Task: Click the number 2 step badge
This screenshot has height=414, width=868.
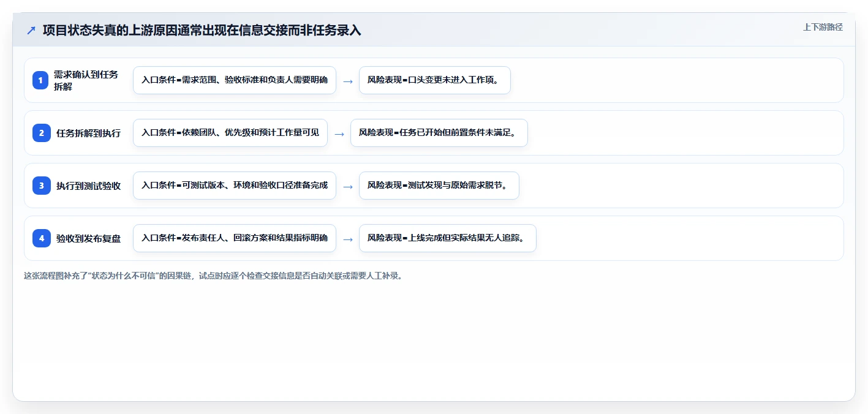Action: point(42,133)
